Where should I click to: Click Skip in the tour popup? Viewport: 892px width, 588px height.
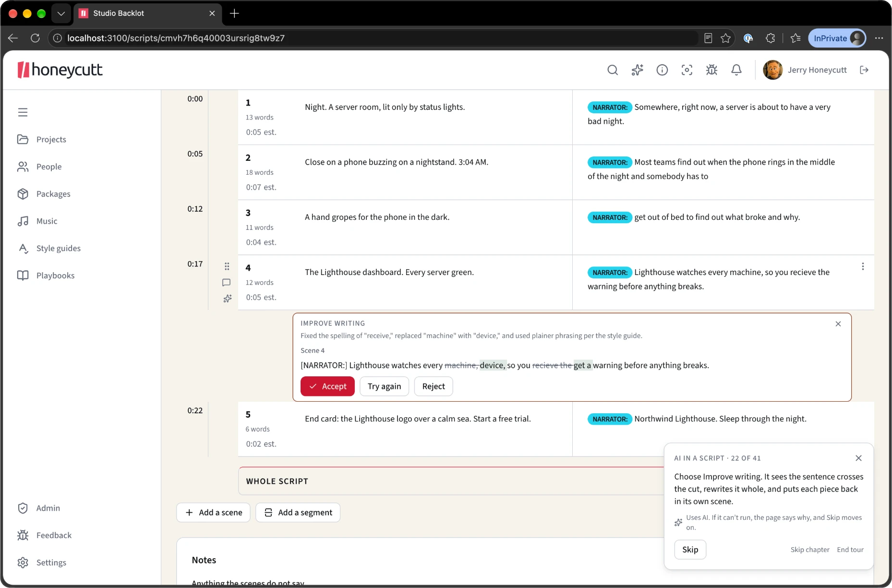(x=690, y=550)
